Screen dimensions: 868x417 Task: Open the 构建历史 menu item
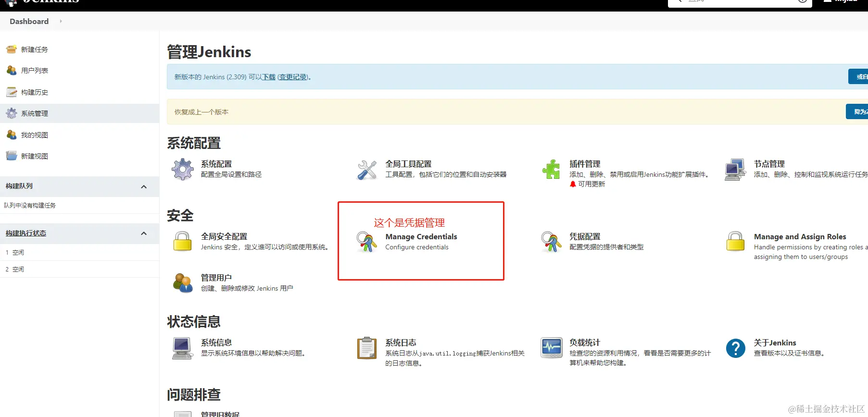35,92
